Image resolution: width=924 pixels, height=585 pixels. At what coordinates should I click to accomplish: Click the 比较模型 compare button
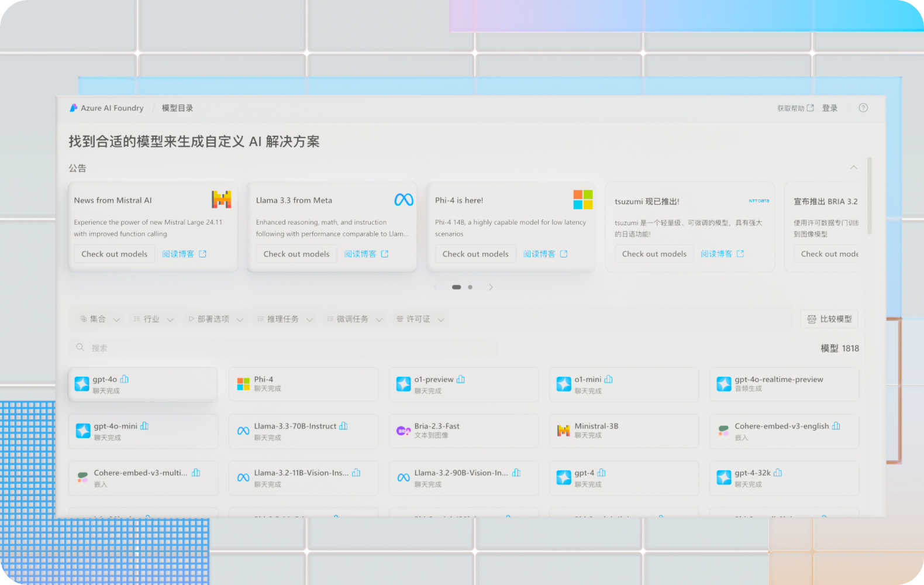click(x=829, y=319)
